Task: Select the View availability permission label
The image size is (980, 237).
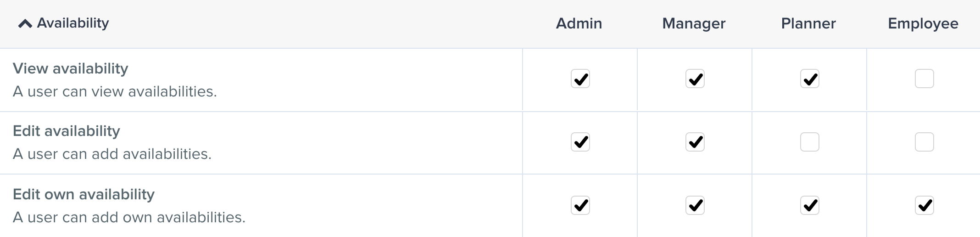Action: pyautogui.click(x=71, y=68)
